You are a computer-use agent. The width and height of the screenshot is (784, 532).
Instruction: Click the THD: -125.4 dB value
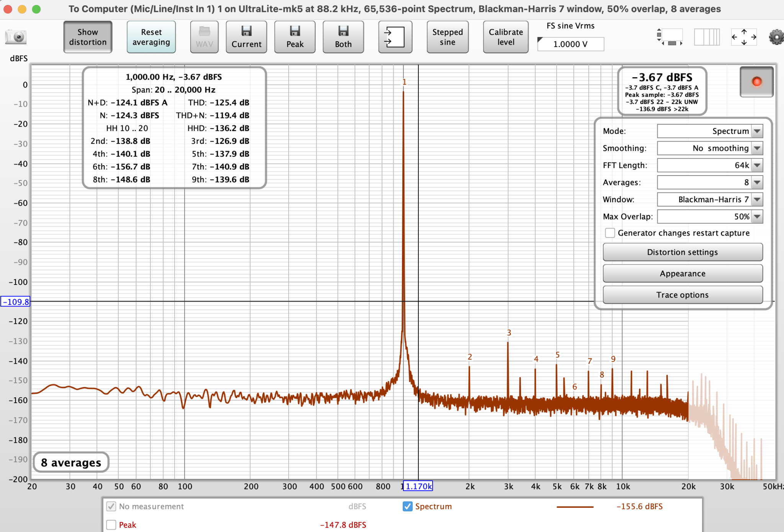coord(219,102)
